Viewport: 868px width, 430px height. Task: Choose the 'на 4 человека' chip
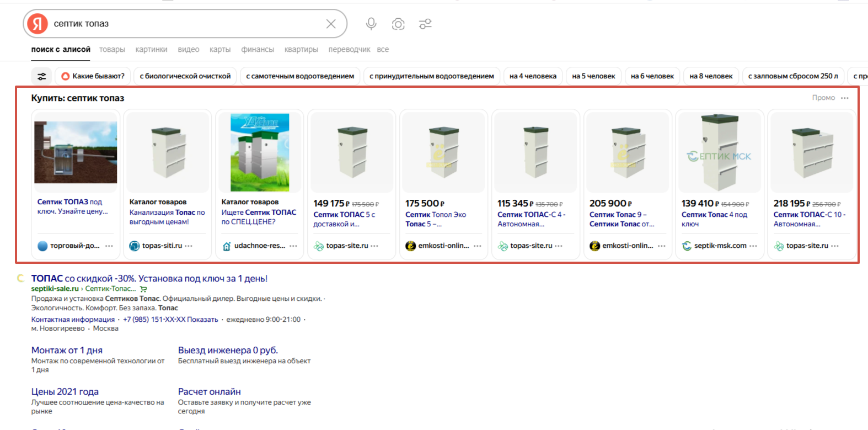(533, 76)
